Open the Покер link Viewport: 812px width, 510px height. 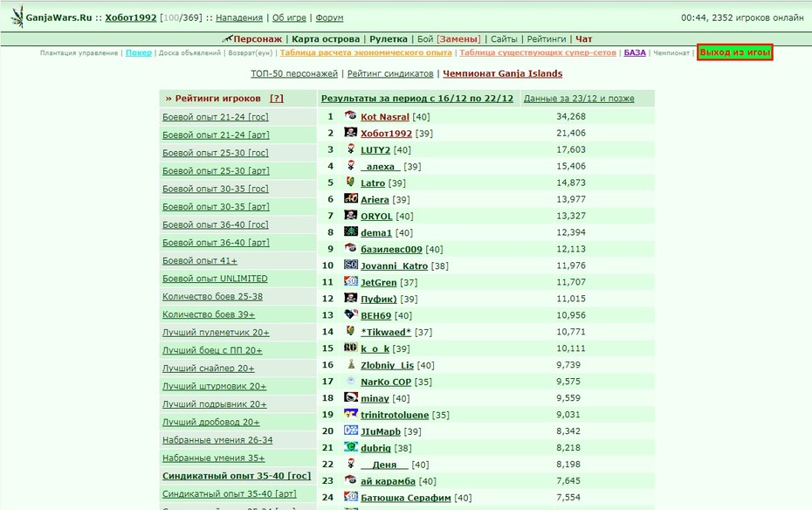tap(139, 52)
